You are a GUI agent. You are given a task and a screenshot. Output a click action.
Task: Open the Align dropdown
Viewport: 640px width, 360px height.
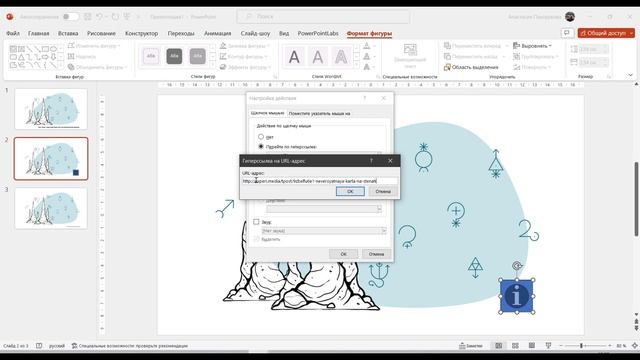[x=533, y=46]
